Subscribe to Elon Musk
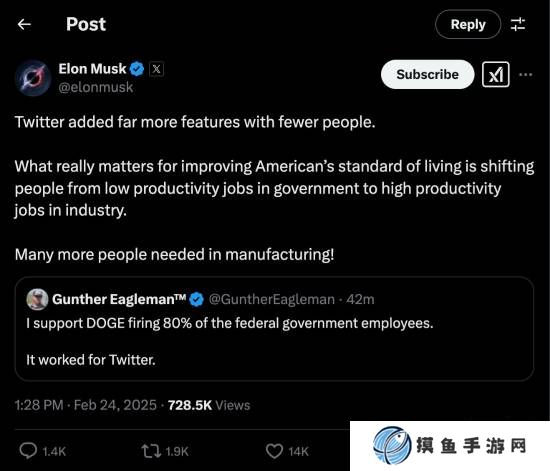 427,74
